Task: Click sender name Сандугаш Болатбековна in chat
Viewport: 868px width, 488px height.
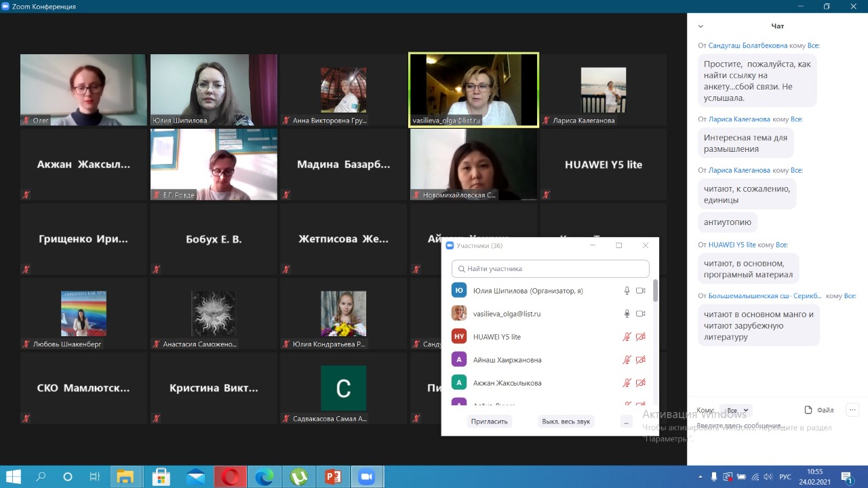Action: tap(748, 45)
